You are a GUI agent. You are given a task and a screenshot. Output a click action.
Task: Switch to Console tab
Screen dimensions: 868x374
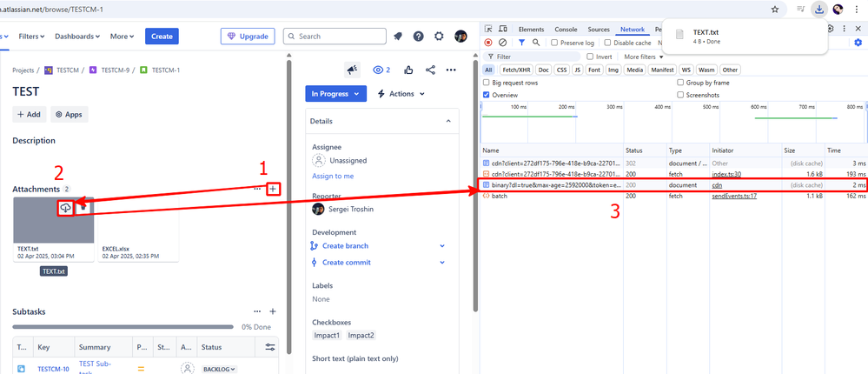[x=566, y=30]
